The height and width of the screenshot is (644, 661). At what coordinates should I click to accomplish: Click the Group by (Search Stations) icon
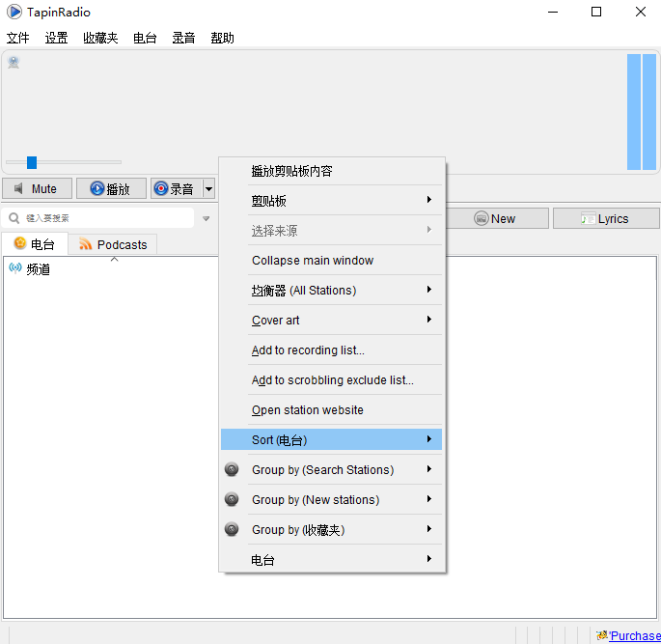(232, 470)
